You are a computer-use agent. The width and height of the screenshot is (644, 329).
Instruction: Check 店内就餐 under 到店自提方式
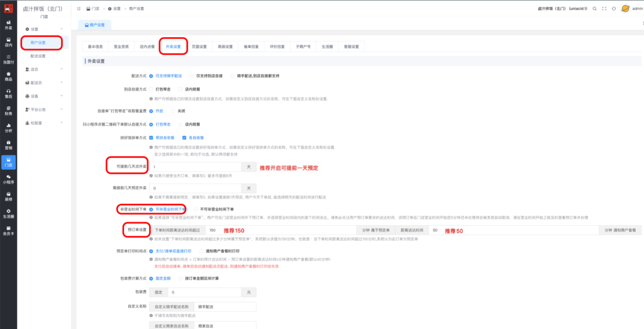(x=190, y=89)
